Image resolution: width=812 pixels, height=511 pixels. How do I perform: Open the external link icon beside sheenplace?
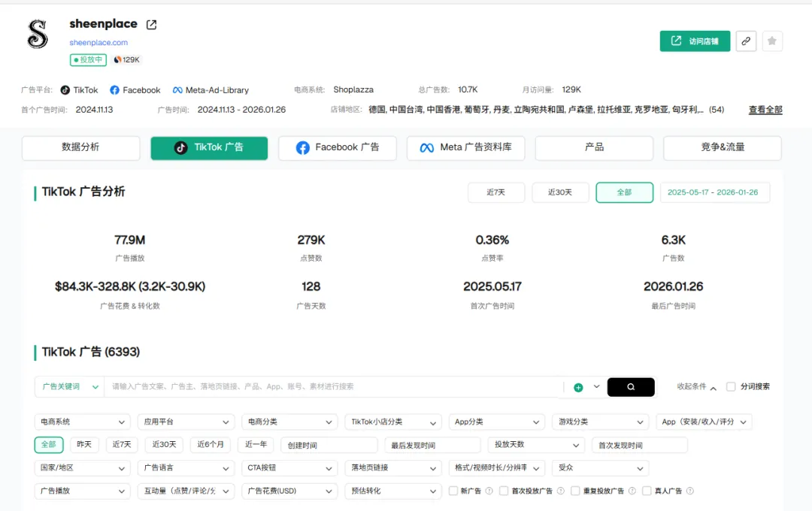click(x=151, y=24)
